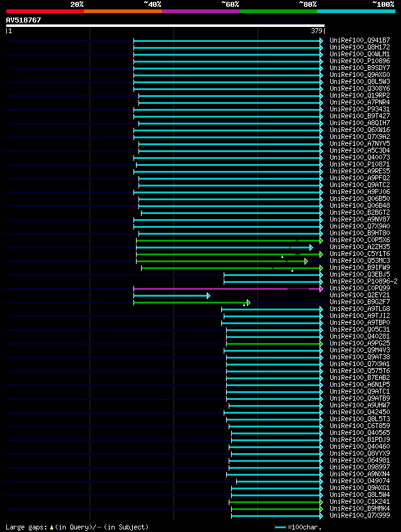Click label UniRef100_B9G2F7

pos(360,302)
